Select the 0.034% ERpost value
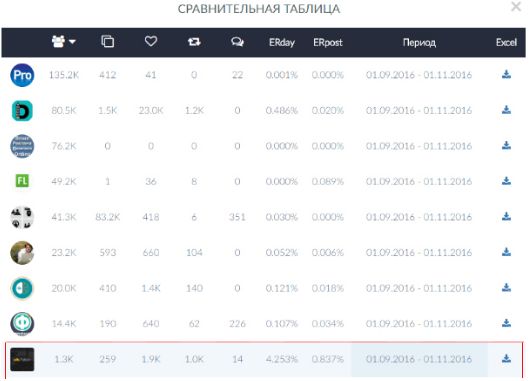 pos(328,324)
